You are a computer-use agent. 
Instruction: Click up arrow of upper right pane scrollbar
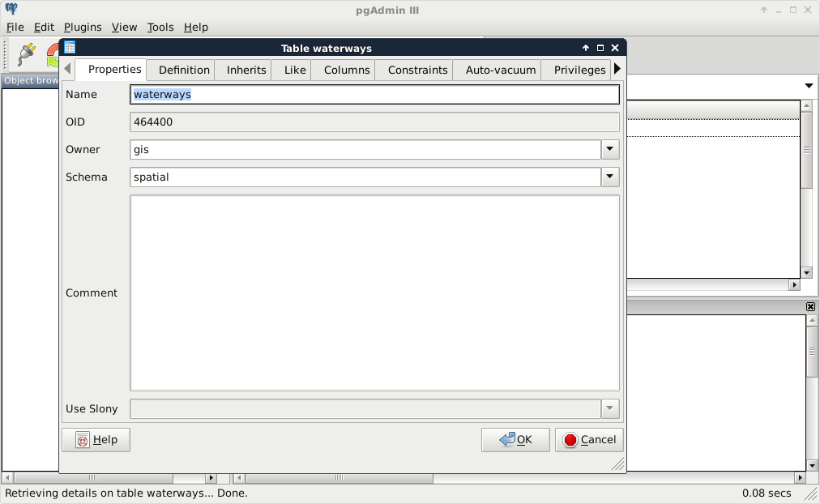point(806,105)
